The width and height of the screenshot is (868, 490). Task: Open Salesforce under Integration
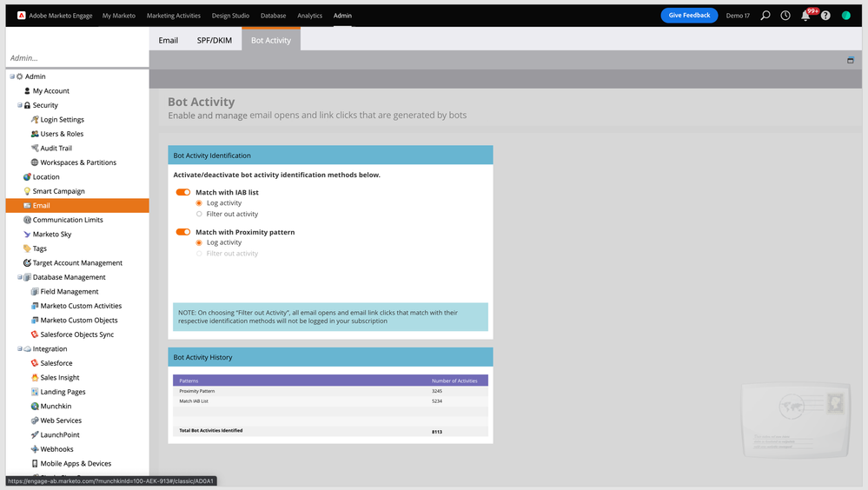56,363
